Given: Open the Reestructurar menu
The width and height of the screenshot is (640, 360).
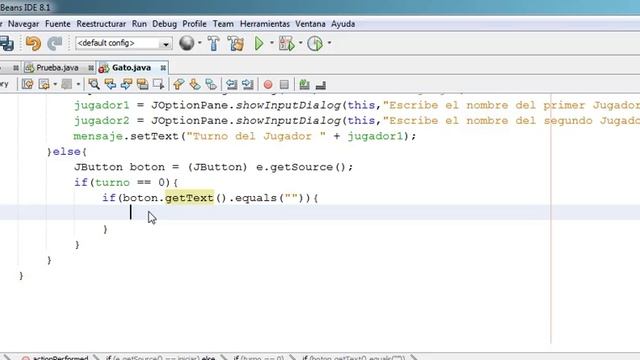Looking at the screenshot, I should click(x=101, y=24).
